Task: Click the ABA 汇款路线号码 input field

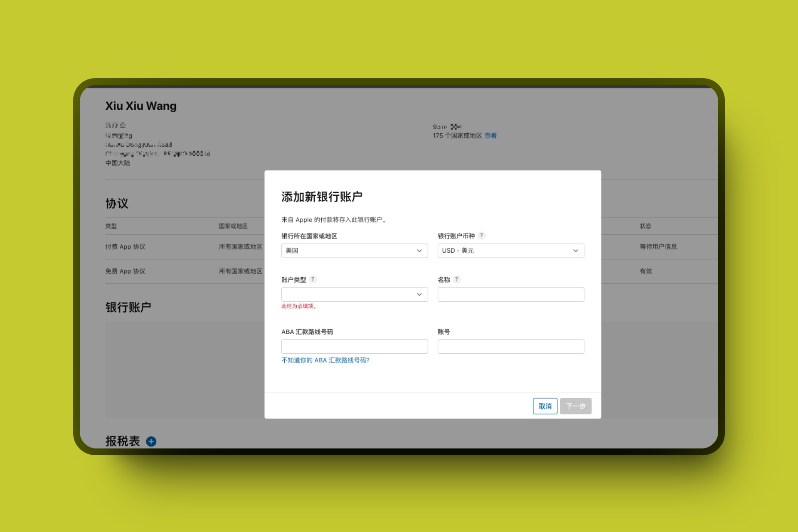Action: [x=355, y=346]
